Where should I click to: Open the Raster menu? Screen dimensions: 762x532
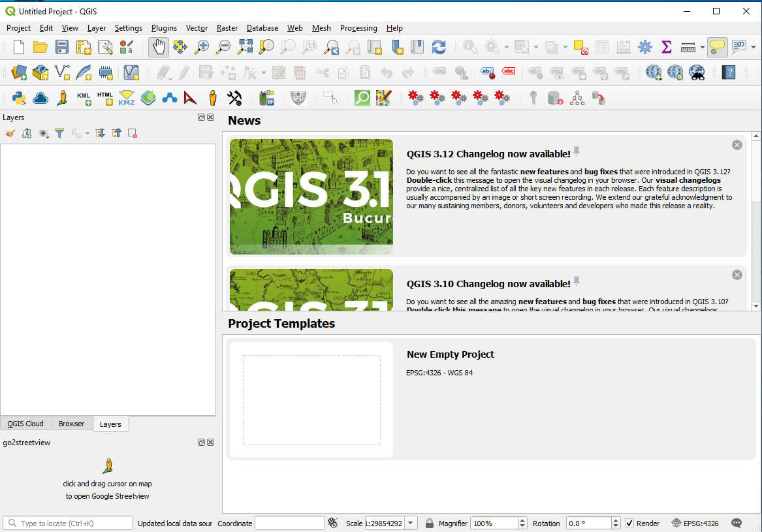pyautogui.click(x=227, y=28)
